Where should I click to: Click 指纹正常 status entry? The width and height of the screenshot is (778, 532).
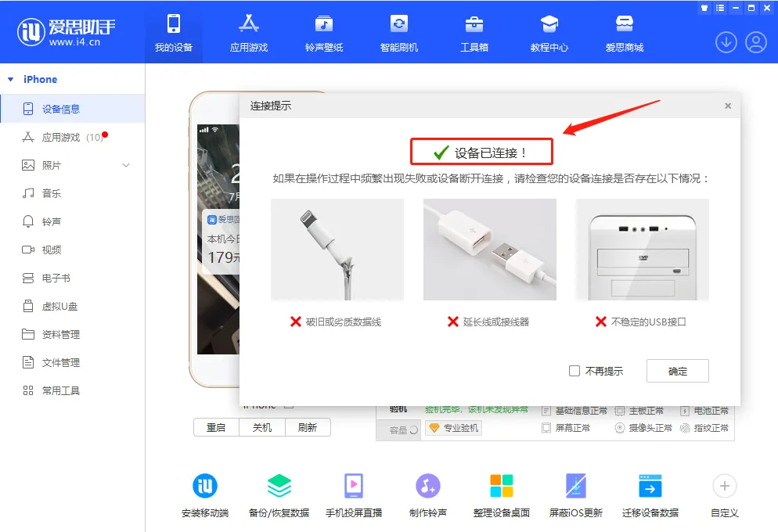pyautogui.click(x=704, y=428)
